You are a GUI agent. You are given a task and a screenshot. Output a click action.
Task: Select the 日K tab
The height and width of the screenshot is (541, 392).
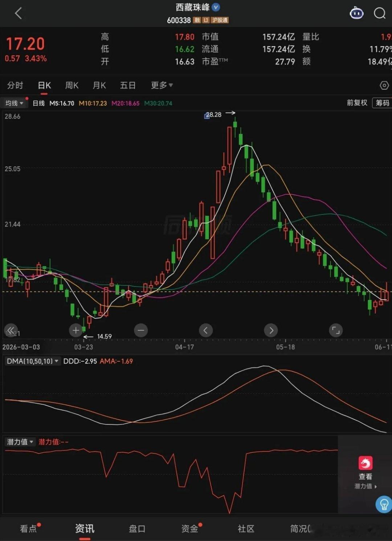pyautogui.click(x=44, y=85)
